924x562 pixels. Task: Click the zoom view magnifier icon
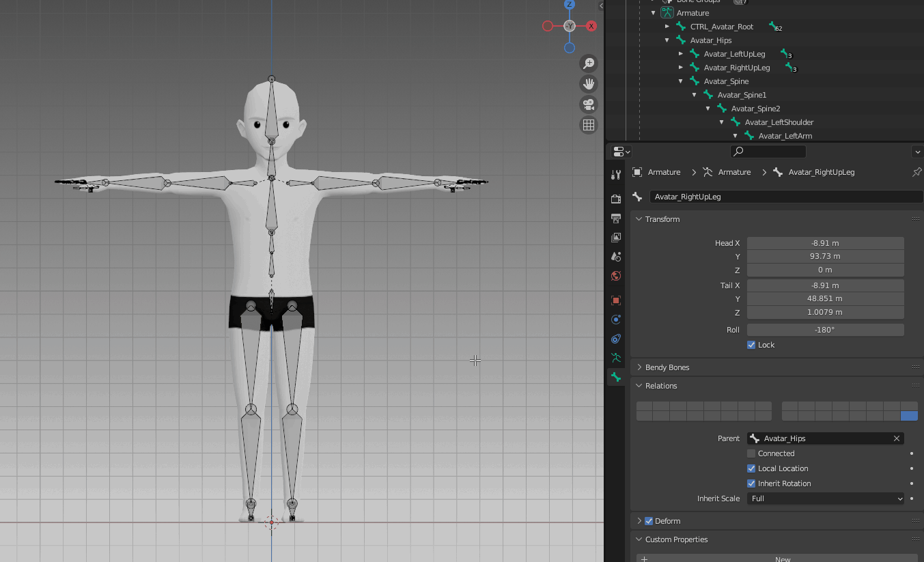coord(588,64)
